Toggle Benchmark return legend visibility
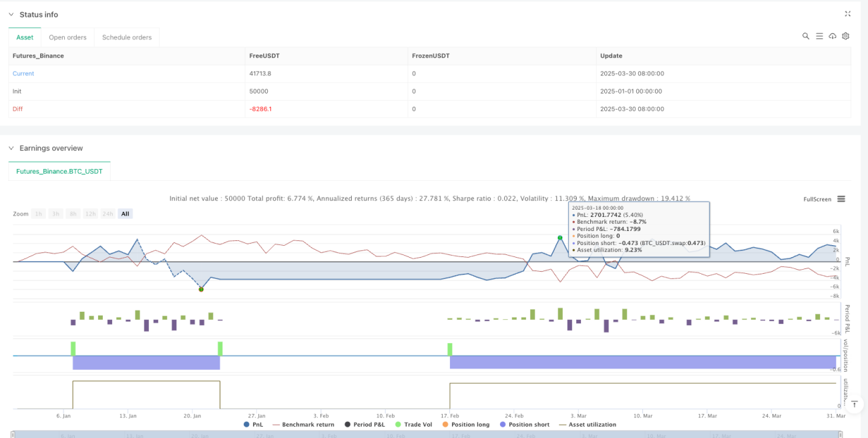The width and height of the screenshot is (868, 438). [x=304, y=425]
